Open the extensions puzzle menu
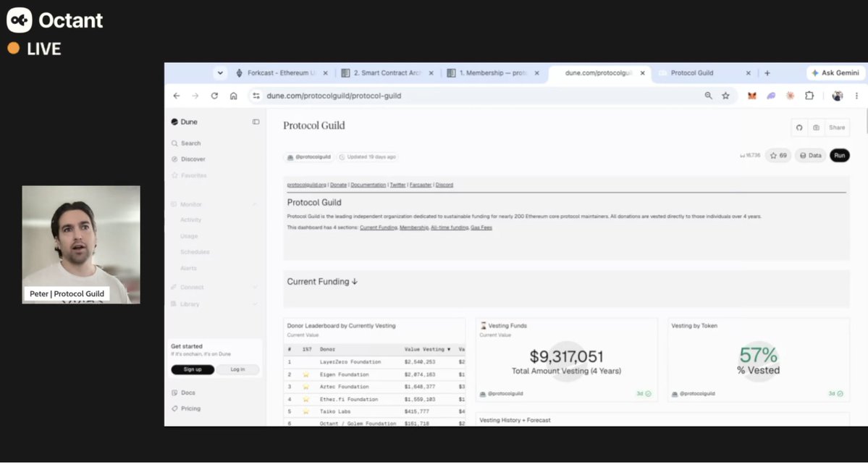The image size is (868, 465). click(x=809, y=96)
